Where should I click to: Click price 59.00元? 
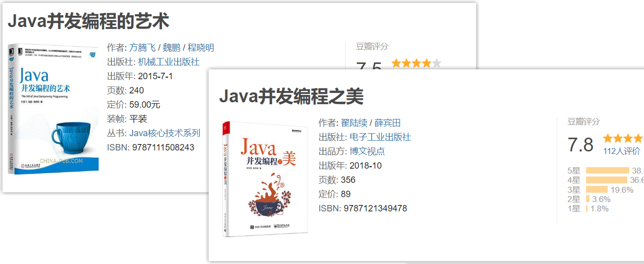click(145, 105)
